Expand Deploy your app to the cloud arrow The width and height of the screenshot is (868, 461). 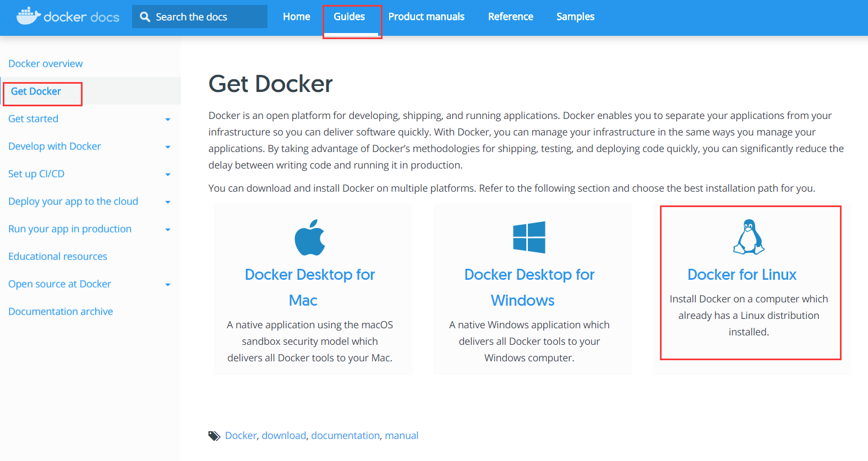click(x=168, y=202)
